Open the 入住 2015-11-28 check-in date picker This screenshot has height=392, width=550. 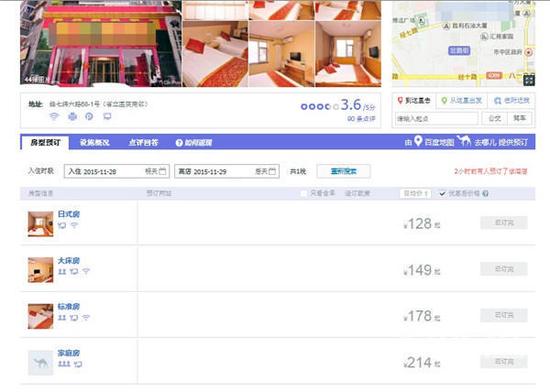pos(117,171)
